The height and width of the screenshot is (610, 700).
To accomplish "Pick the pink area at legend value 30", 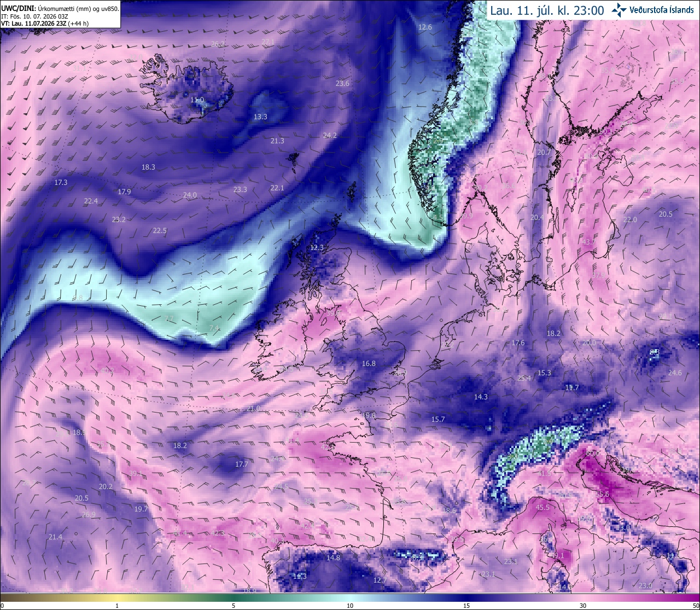I will click(583, 597).
